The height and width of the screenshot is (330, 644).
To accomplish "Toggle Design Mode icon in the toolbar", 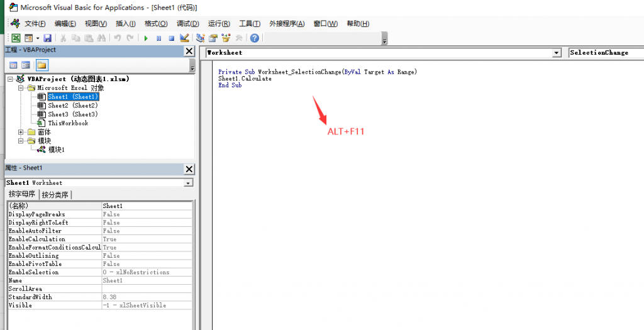I will pos(184,38).
